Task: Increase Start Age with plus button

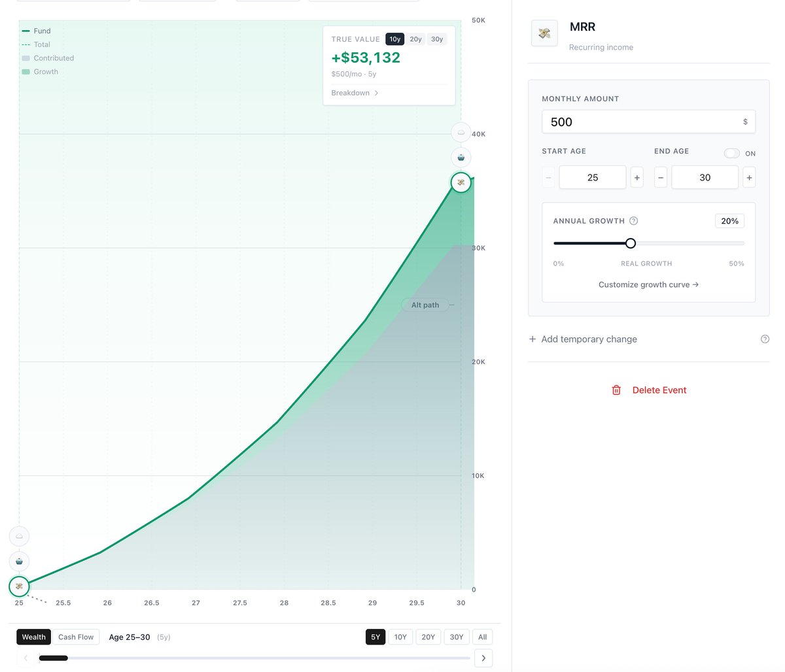Action: tap(637, 178)
